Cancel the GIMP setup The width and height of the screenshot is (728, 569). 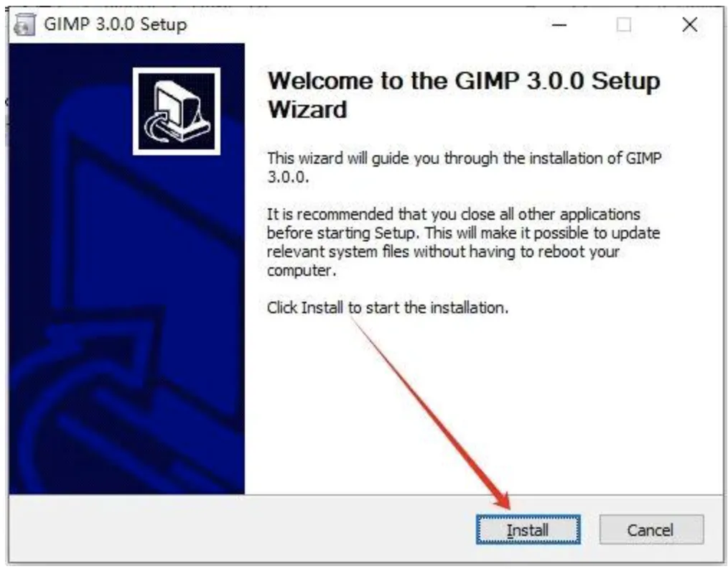click(x=651, y=529)
